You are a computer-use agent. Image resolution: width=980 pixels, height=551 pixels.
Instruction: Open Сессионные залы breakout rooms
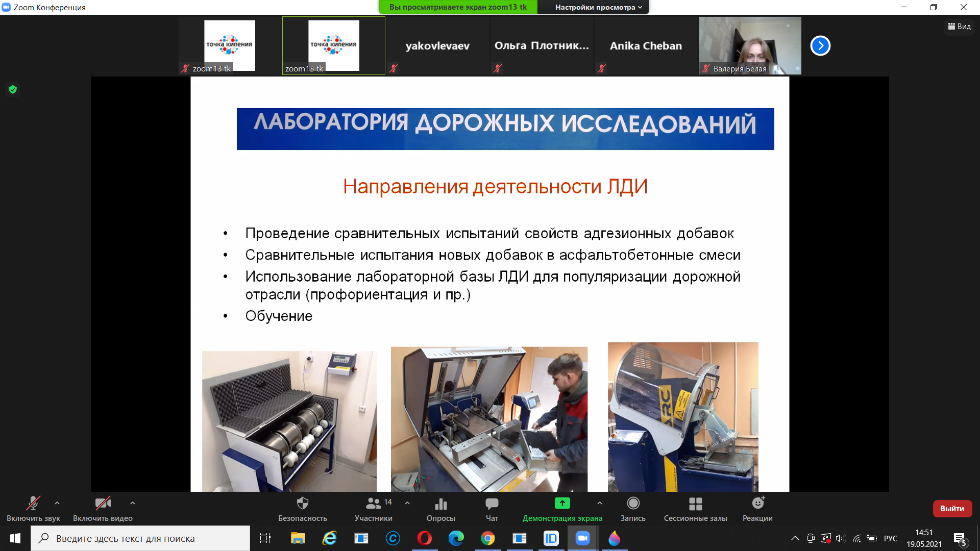click(695, 509)
